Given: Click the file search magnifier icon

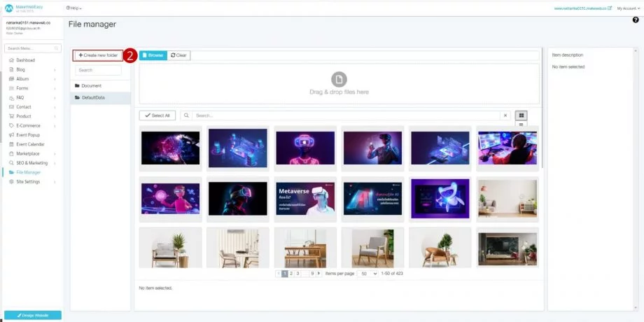Looking at the screenshot, I should point(186,115).
